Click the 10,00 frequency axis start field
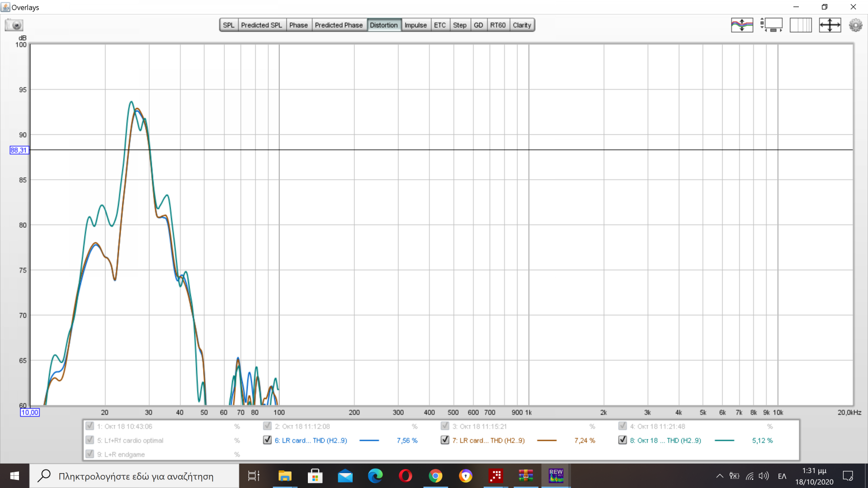Screen dimensions: 868x488 [x=30, y=412]
